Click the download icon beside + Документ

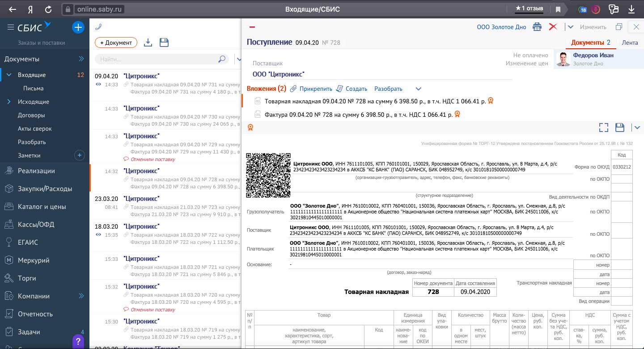point(148,43)
